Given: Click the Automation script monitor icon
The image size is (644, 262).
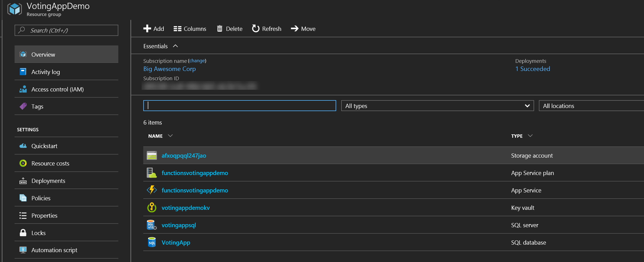Looking at the screenshot, I should click(23, 250).
